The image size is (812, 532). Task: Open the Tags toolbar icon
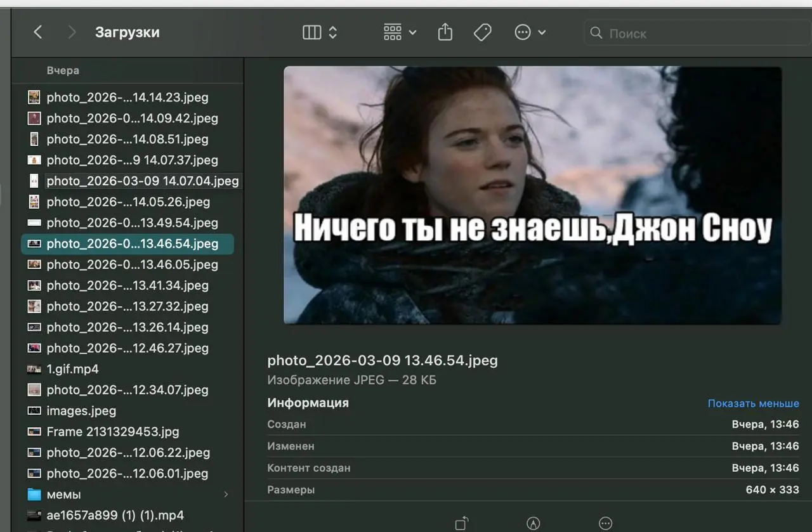tap(483, 32)
